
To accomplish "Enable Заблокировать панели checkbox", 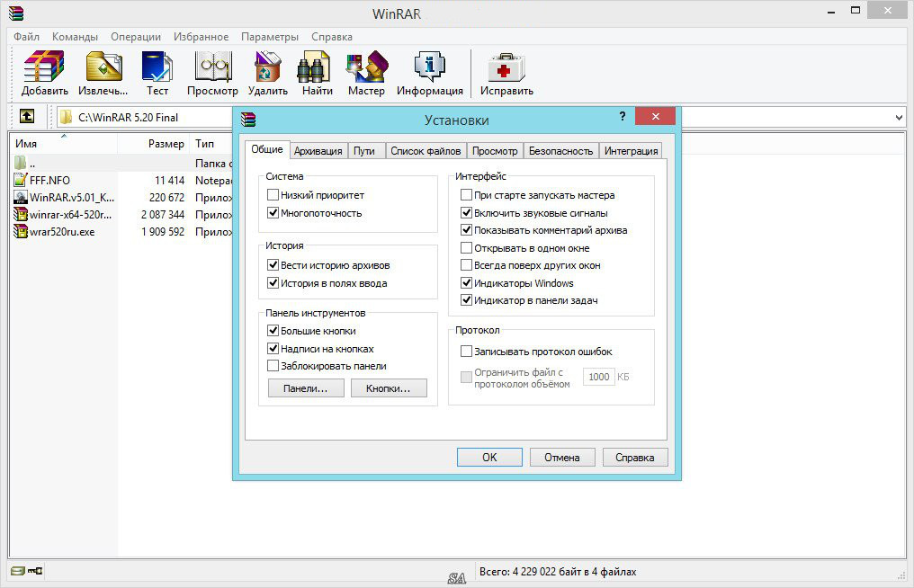I will tap(273, 365).
